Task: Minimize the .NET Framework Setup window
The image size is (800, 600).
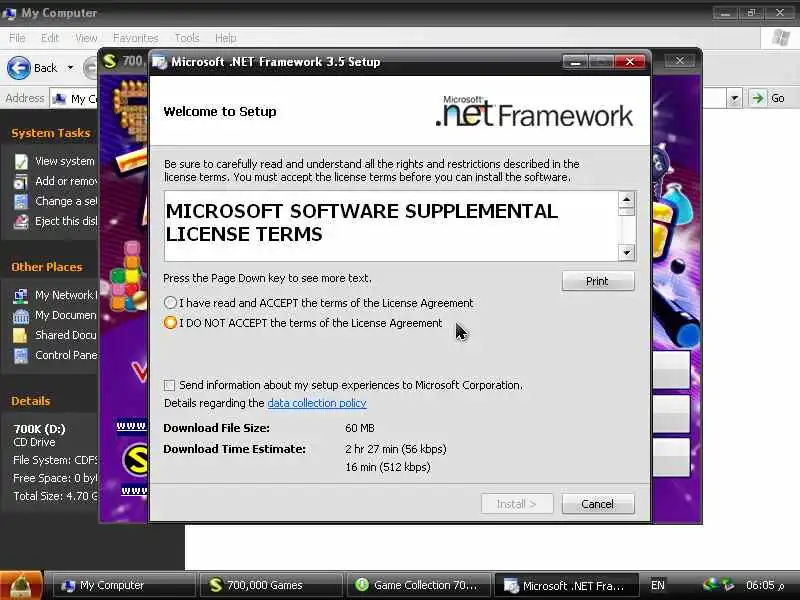Action: tap(576, 62)
